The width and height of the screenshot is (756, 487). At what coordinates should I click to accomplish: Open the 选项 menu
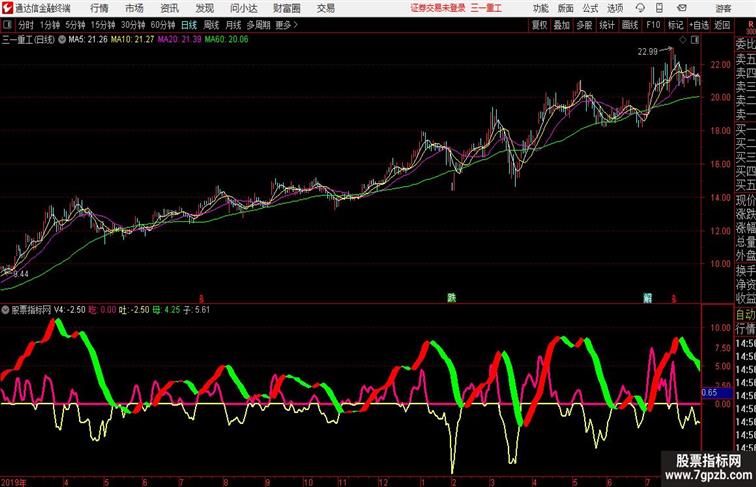(x=615, y=8)
